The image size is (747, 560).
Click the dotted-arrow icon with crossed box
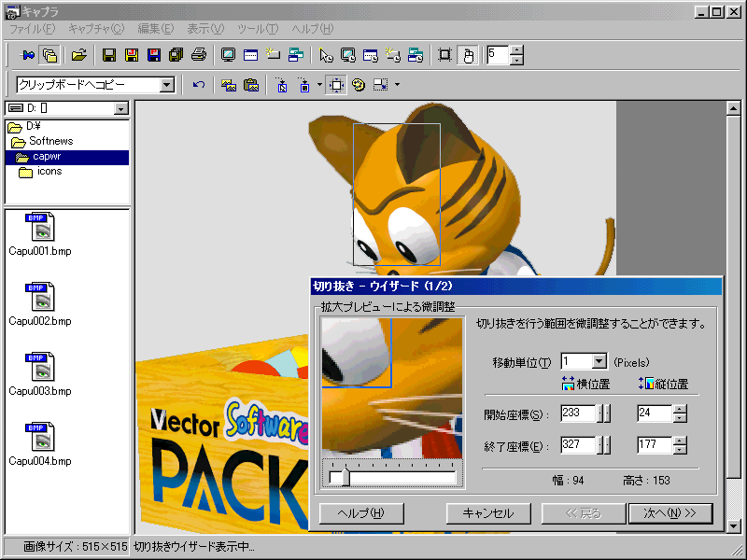point(282,85)
